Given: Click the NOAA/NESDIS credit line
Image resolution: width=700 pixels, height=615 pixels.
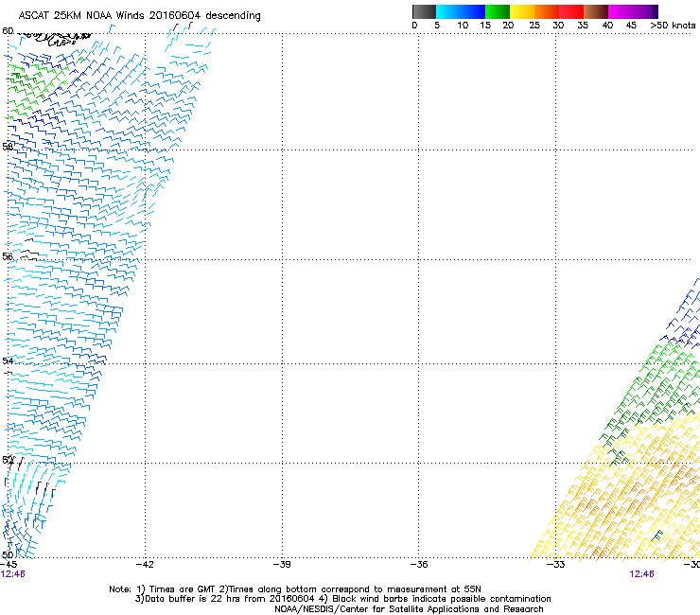Looking at the screenshot, I should coord(409,609).
